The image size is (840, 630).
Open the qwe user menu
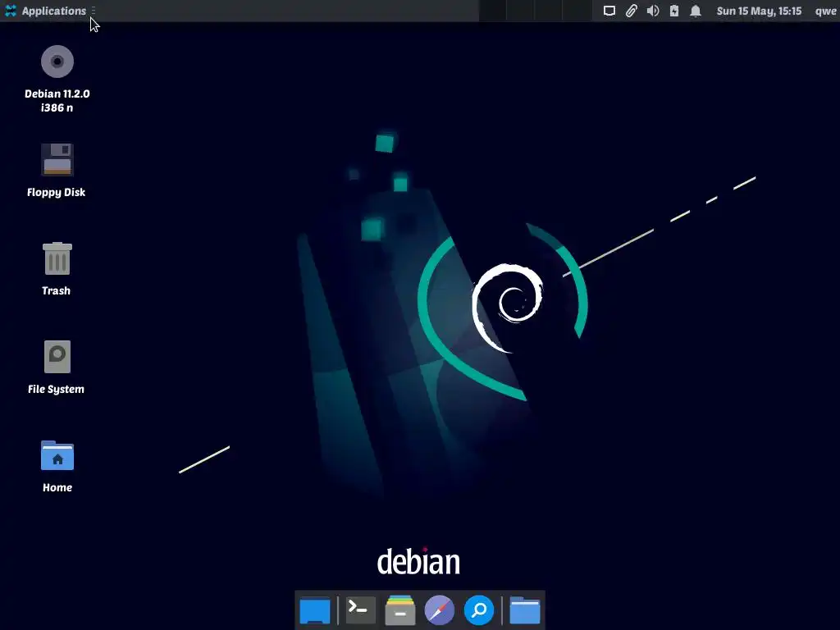pyautogui.click(x=825, y=11)
